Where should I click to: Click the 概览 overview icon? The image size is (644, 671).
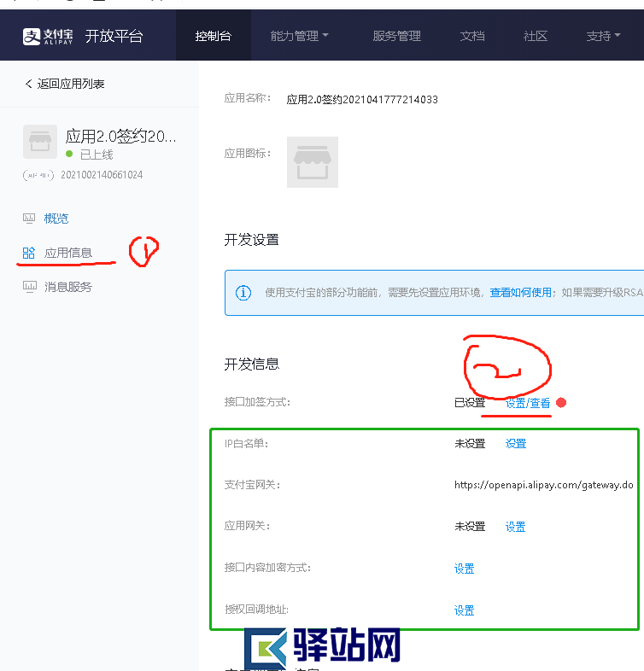tap(29, 219)
